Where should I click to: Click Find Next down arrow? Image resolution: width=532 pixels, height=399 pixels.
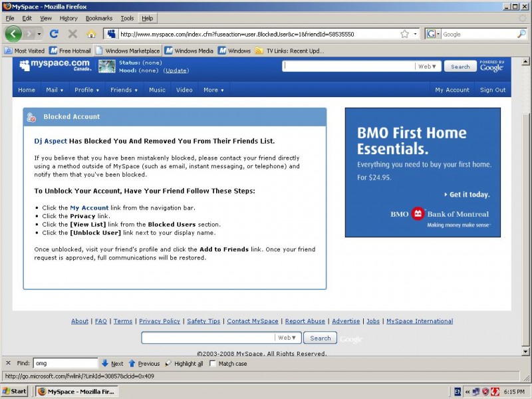[x=112, y=363]
